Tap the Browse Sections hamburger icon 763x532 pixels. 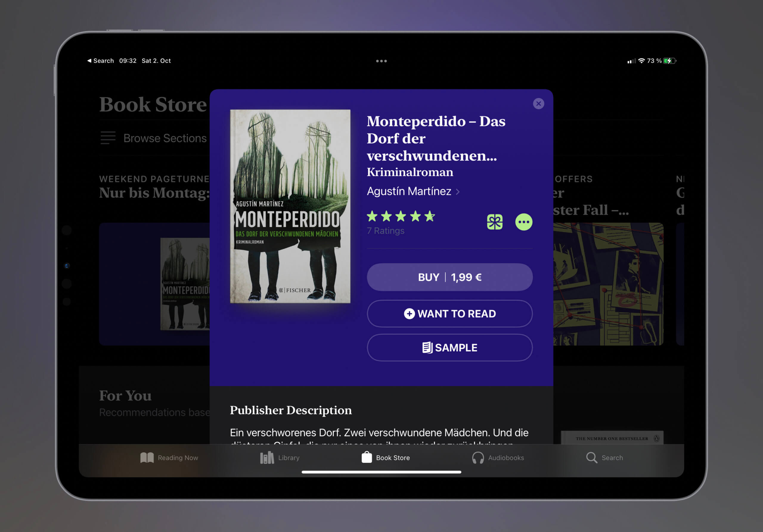pyautogui.click(x=108, y=138)
